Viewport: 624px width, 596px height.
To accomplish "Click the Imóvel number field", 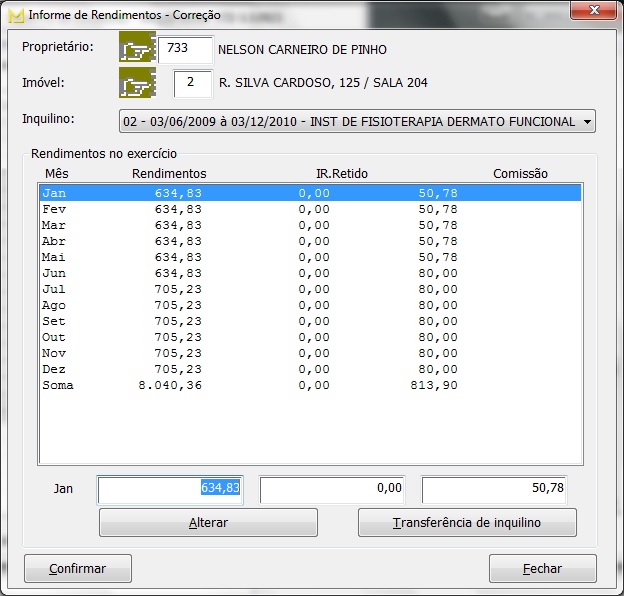I will click(x=192, y=83).
